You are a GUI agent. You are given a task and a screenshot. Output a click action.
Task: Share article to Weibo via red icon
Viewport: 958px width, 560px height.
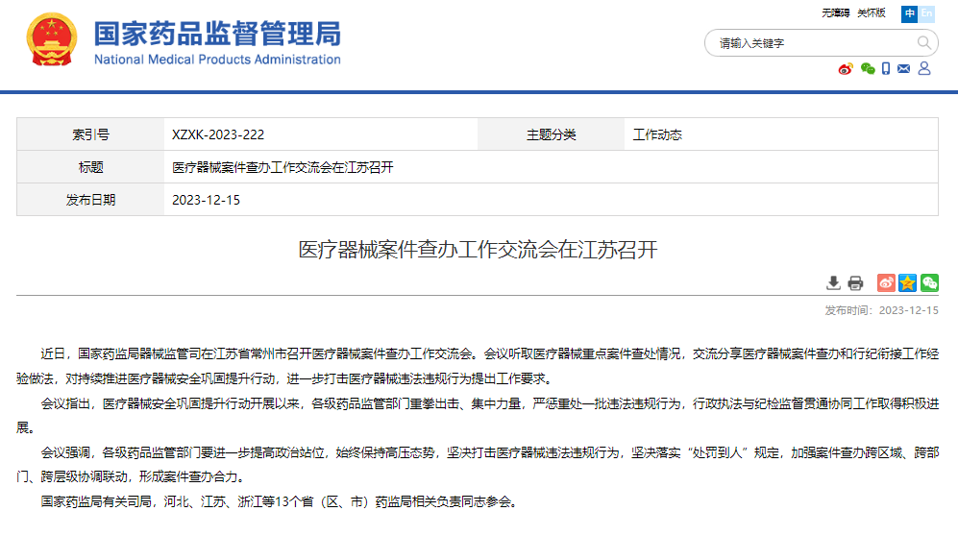click(x=885, y=282)
